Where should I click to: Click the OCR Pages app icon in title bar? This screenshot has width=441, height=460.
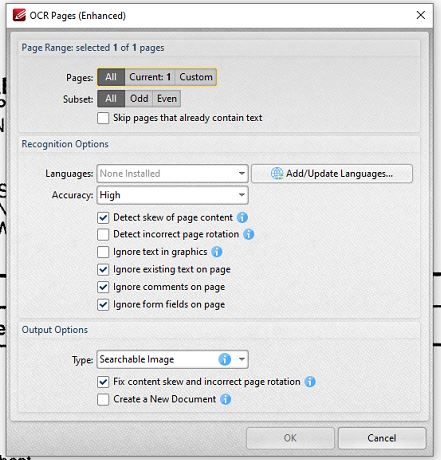(x=19, y=15)
